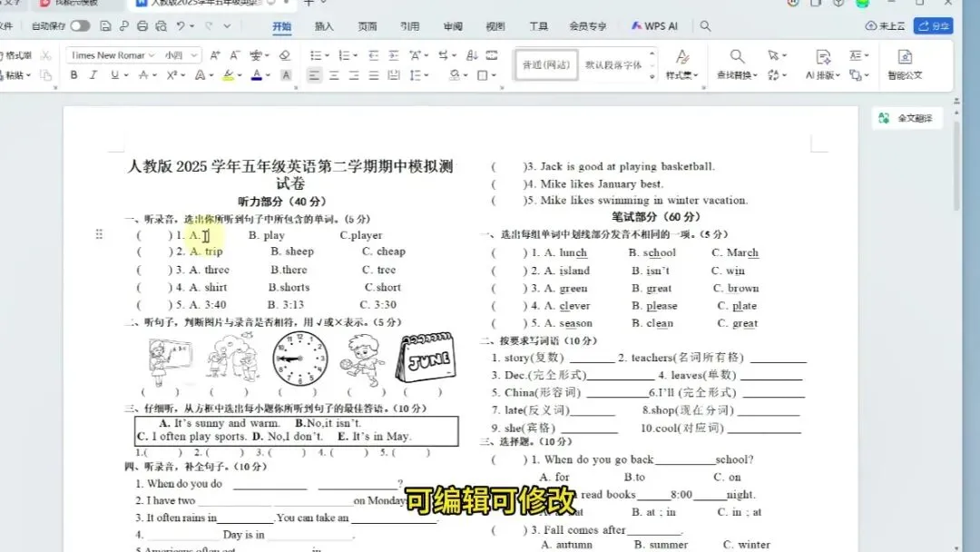Image resolution: width=980 pixels, height=552 pixels.
Task: Click the clear formatting eraser icon
Action: coord(285,55)
